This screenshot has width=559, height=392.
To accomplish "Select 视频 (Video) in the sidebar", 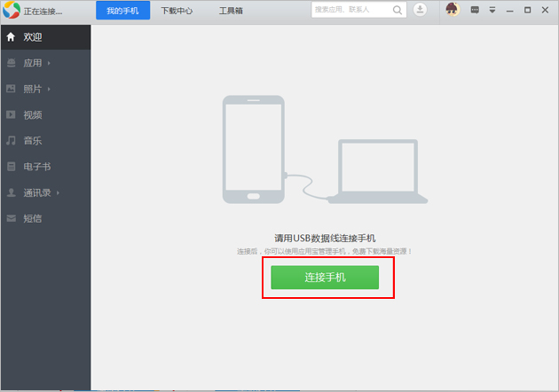I will point(32,114).
